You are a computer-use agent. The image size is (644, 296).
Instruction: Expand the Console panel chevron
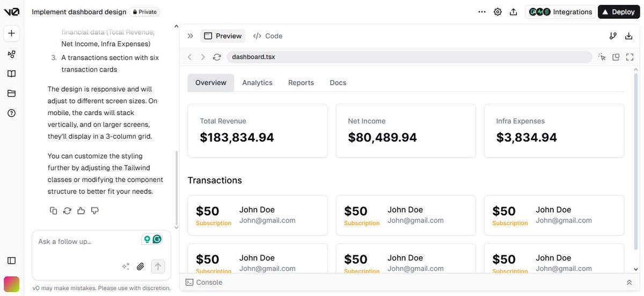pyautogui.click(x=629, y=282)
